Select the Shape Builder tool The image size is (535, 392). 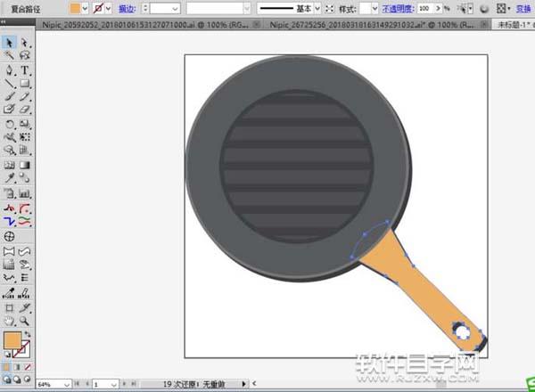(x=9, y=150)
